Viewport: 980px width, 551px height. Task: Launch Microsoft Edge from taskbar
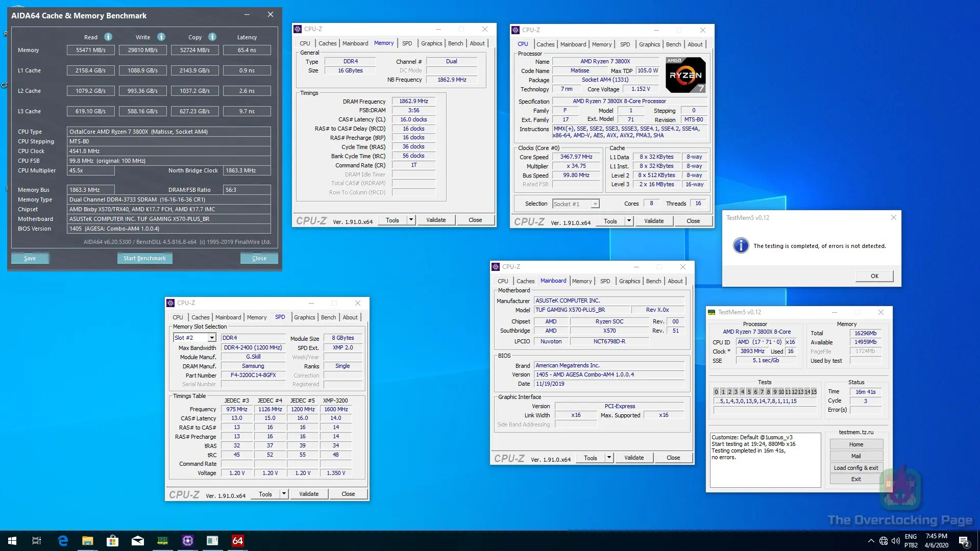63,541
